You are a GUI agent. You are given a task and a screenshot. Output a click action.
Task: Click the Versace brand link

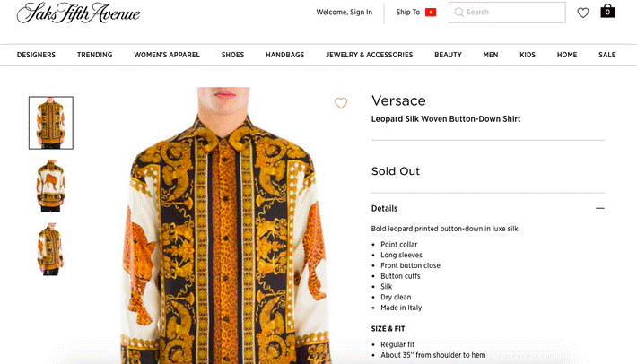398,100
